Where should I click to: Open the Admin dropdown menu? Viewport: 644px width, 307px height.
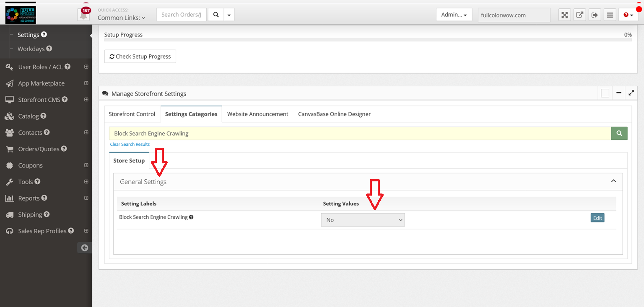click(x=454, y=15)
